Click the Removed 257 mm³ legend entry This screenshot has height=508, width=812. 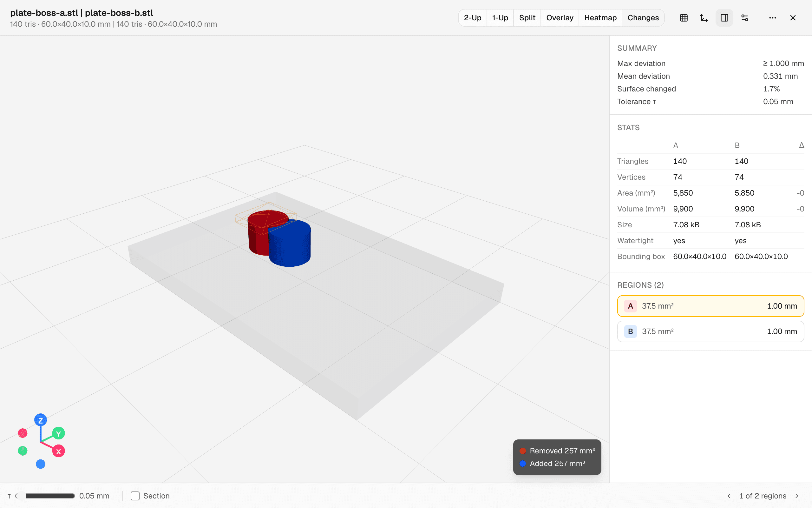coord(557,451)
